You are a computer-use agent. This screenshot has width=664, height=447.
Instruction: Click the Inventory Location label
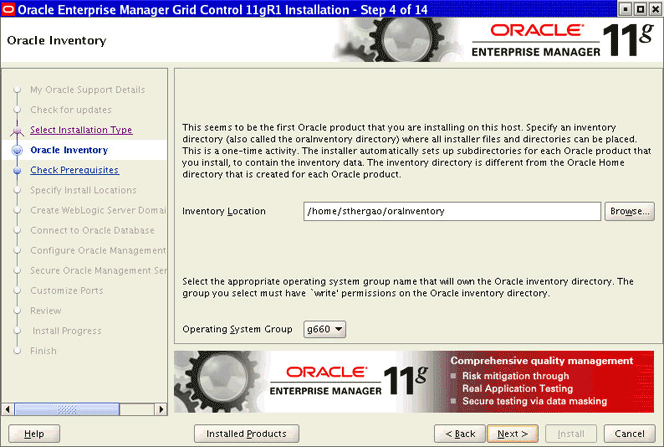(x=224, y=211)
